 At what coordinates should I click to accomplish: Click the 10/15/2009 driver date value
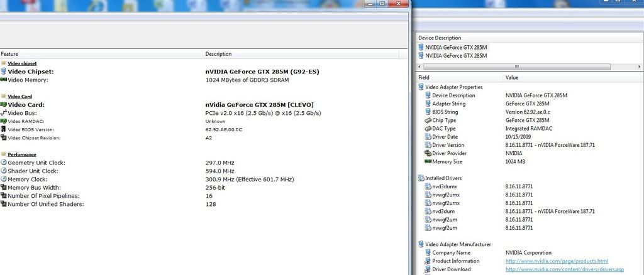(x=519, y=137)
